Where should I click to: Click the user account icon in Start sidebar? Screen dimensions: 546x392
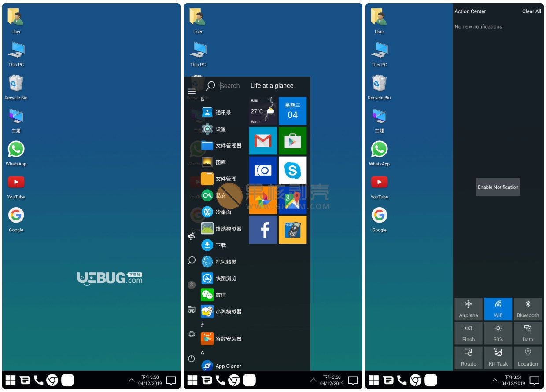coord(192,285)
